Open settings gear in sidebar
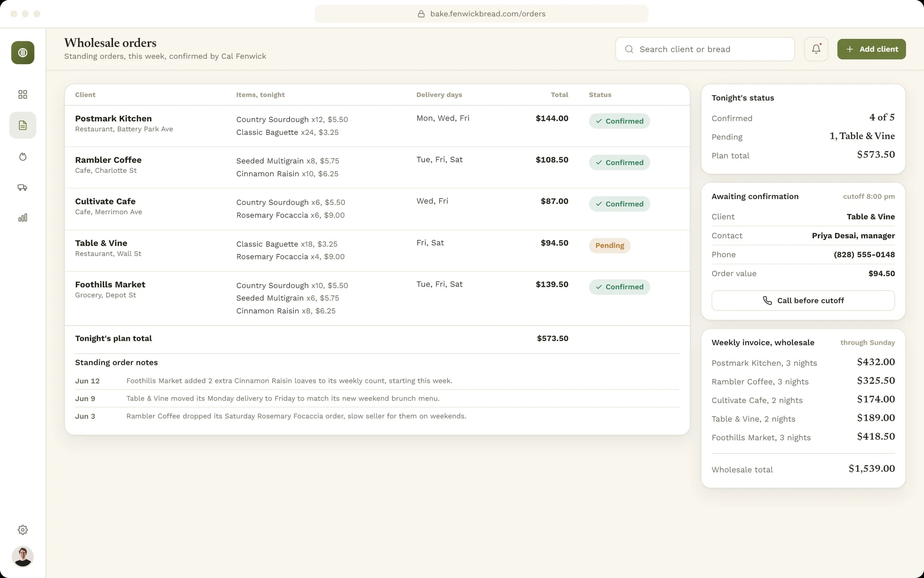 pos(23,530)
